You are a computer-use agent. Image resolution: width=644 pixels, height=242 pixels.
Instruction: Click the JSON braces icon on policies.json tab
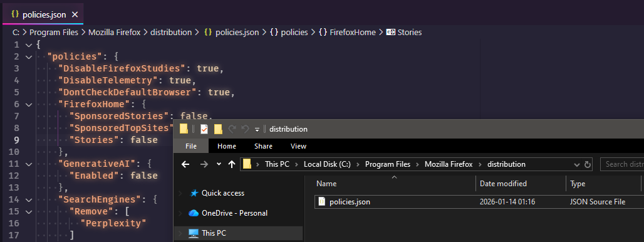(x=15, y=14)
